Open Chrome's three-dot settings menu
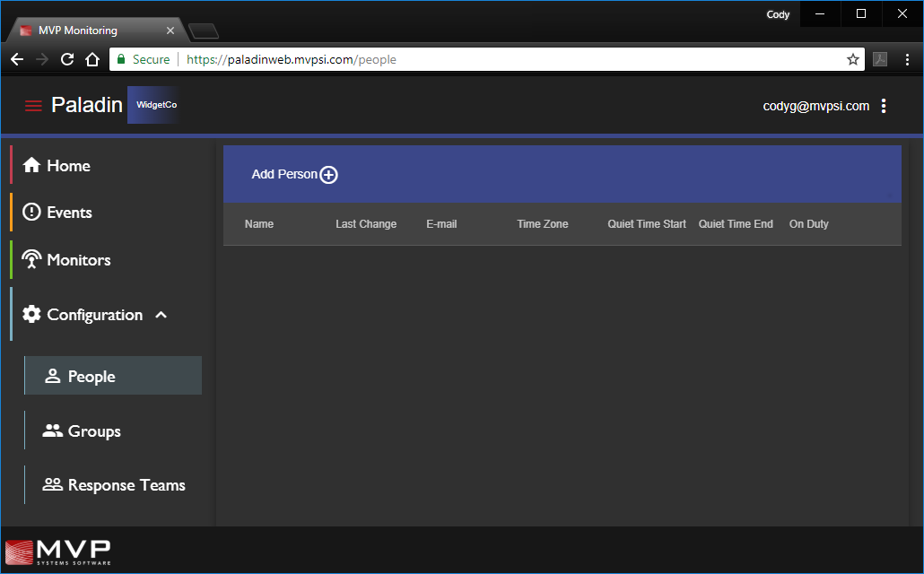Screen dimensions: 924x574 pos(908,60)
